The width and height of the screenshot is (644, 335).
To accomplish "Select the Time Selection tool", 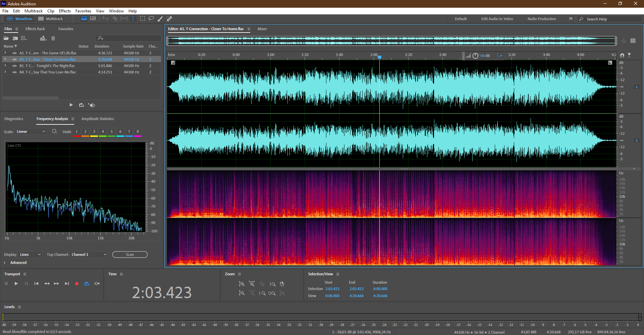I will click(133, 19).
